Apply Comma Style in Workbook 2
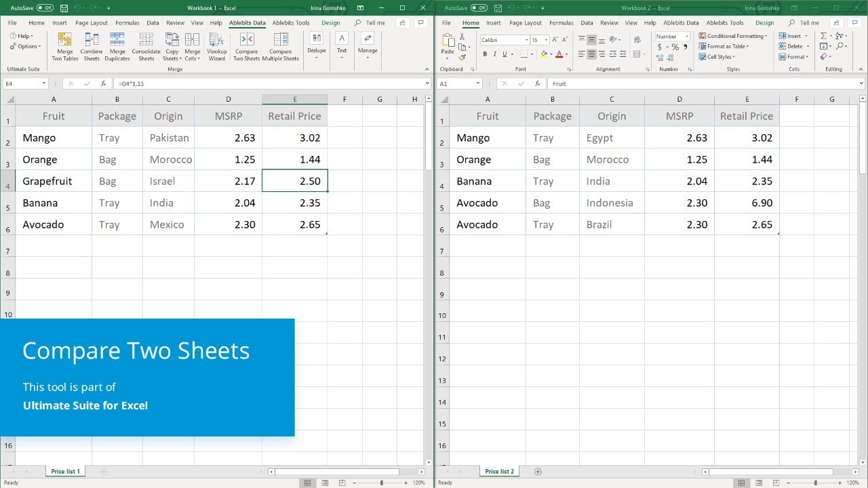The image size is (868, 488). (685, 47)
